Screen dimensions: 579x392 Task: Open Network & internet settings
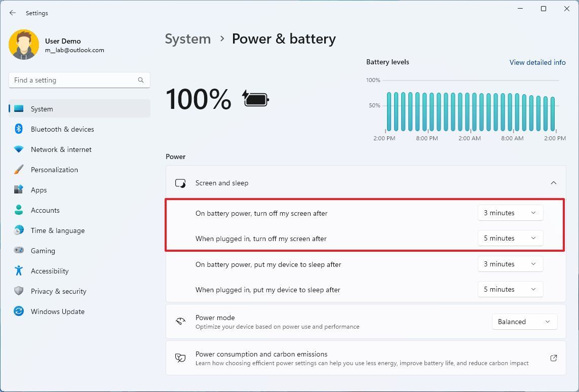[x=61, y=149]
